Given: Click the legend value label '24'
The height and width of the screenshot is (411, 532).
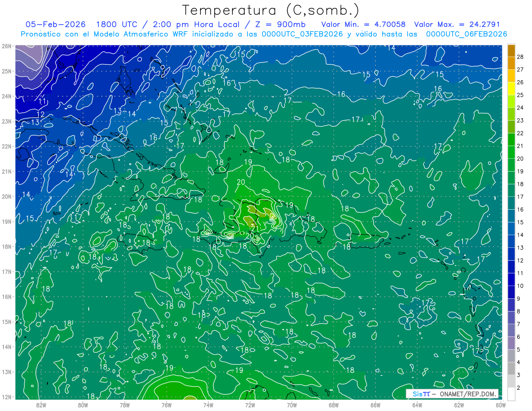Looking at the screenshot, I should [520, 108].
